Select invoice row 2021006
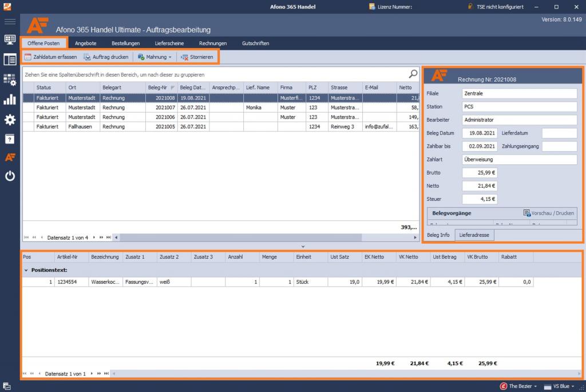The image size is (586, 392). click(221, 117)
